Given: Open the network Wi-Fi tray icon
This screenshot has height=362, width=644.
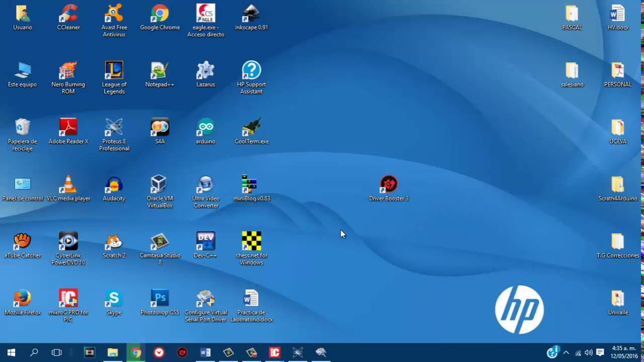Looking at the screenshot, I should 578,353.
